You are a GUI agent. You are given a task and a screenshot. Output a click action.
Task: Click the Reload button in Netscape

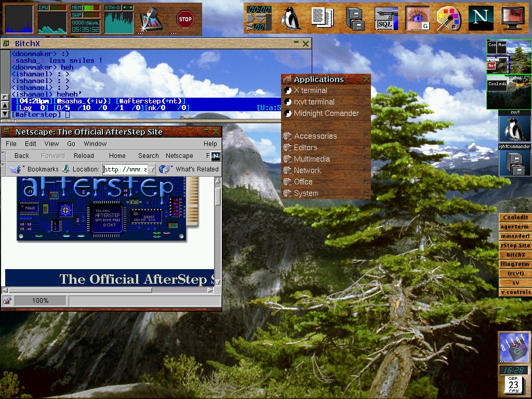[x=84, y=155]
